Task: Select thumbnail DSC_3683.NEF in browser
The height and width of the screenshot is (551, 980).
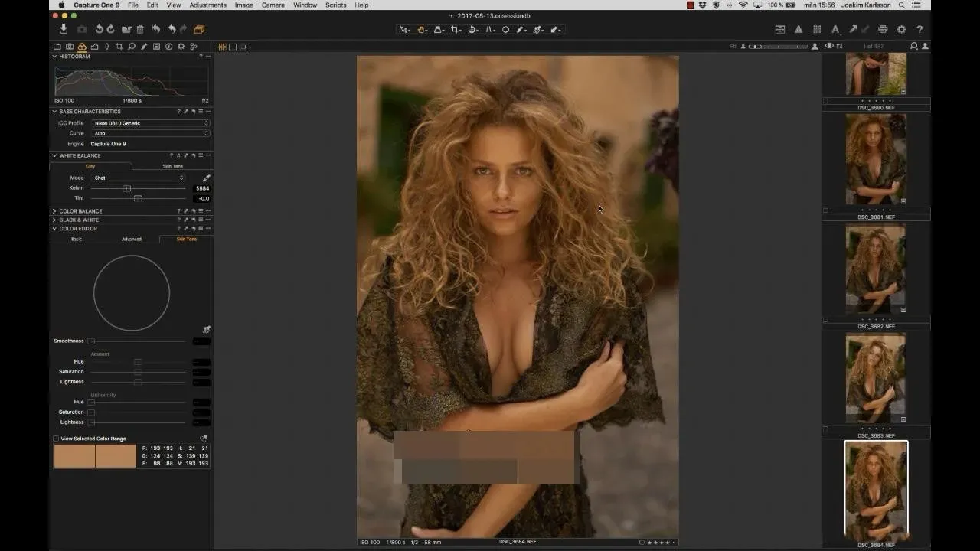Action: [876, 377]
